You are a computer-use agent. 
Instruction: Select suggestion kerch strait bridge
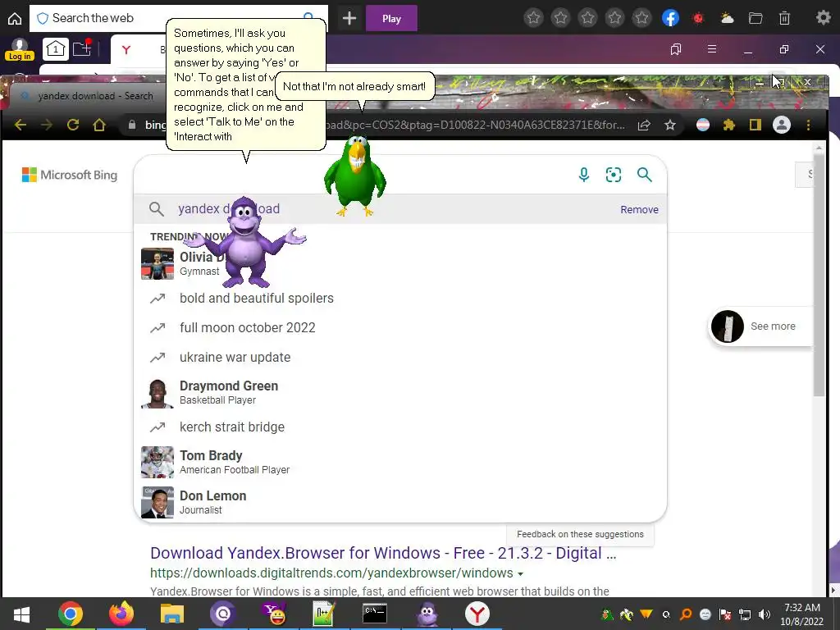tap(400, 427)
